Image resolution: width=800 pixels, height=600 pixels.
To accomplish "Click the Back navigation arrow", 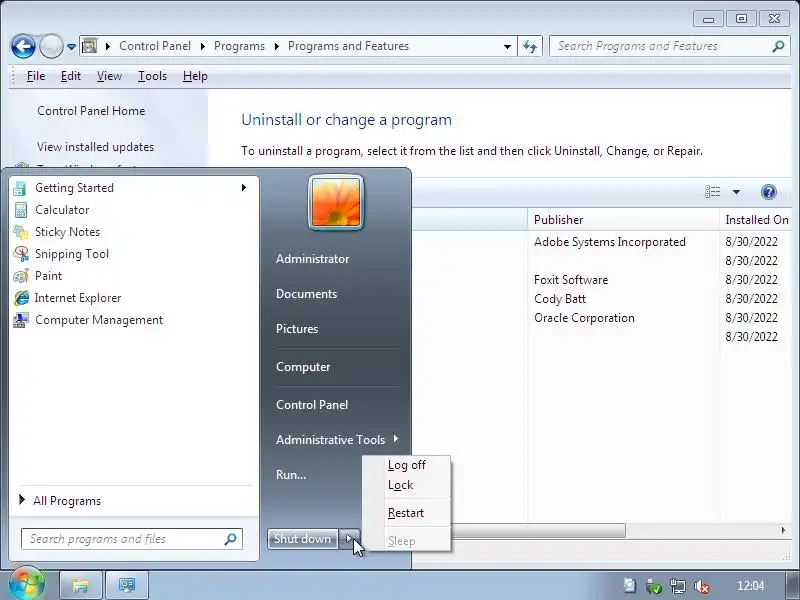I will (x=23, y=46).
